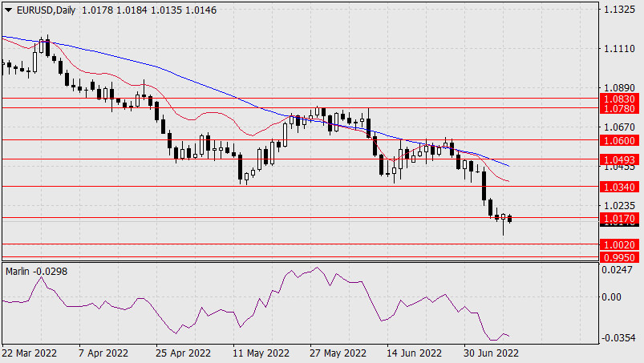Click the 1.1110 price scale value

tap(620, 48)
